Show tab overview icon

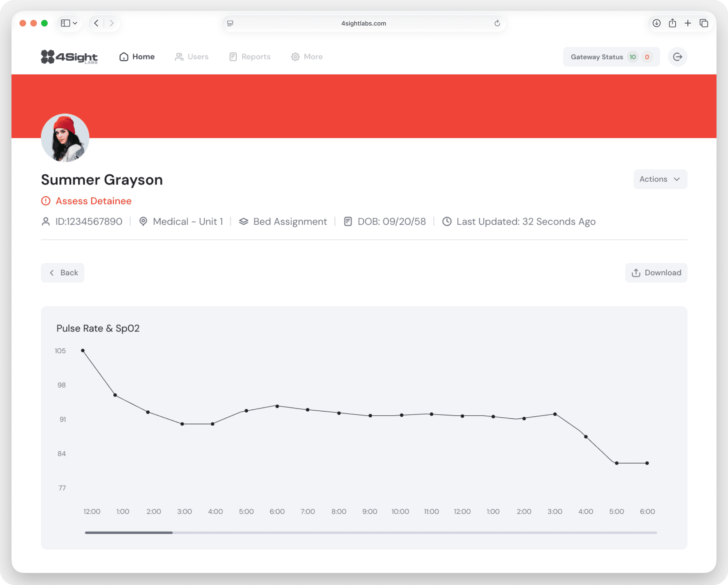coord(704,23)
